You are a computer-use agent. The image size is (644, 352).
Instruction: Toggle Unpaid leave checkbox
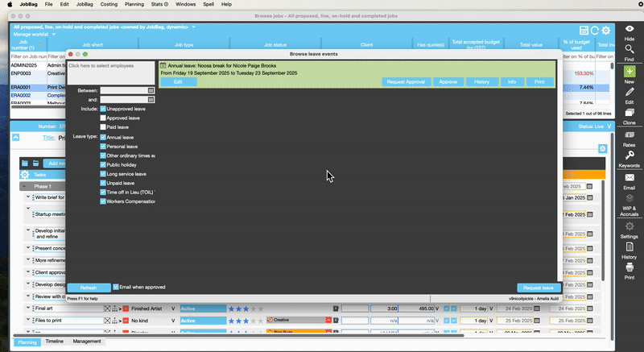point(103,183)
